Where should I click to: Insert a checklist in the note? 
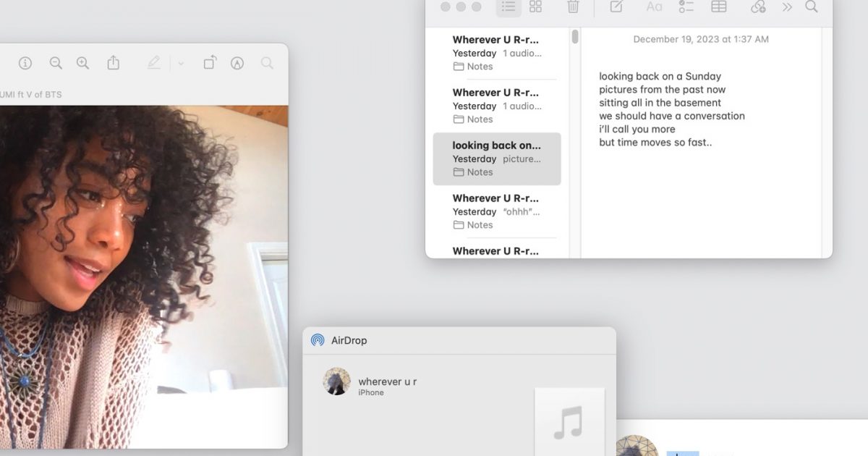(686, 7)
